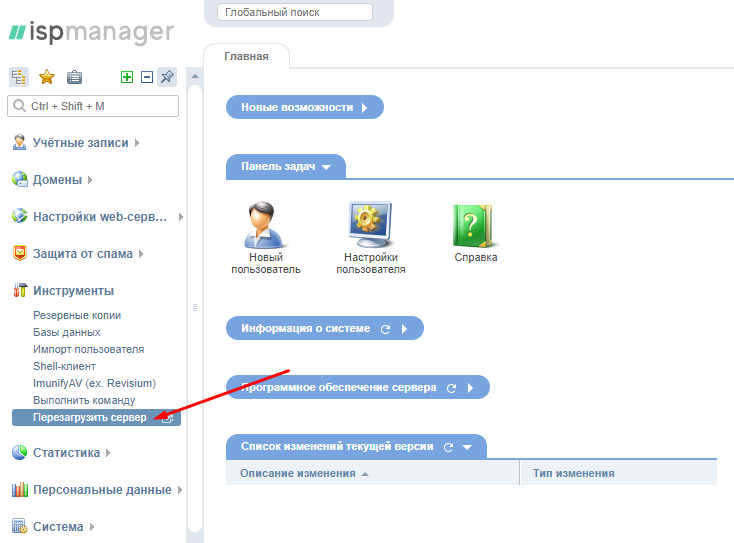Open the green Справка help book icon
Screen dimensions: 734x543
(x=475, y=226)
